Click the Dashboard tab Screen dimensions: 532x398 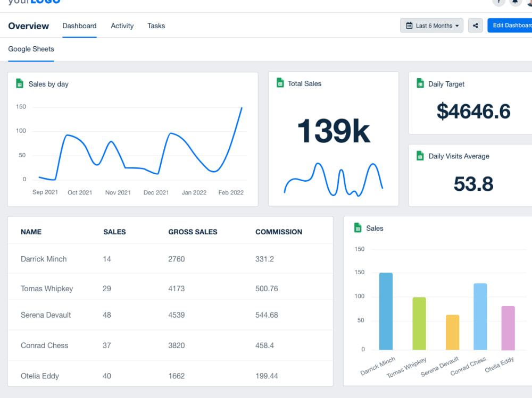79,26
